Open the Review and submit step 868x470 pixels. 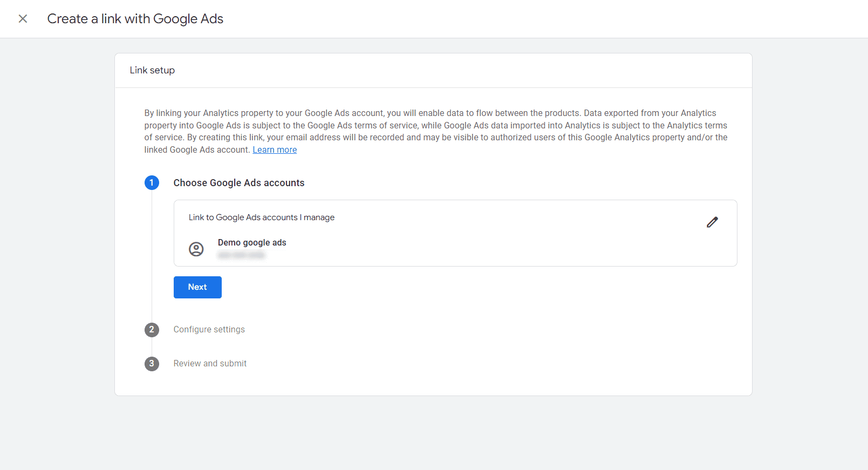(x=210, y=364)
